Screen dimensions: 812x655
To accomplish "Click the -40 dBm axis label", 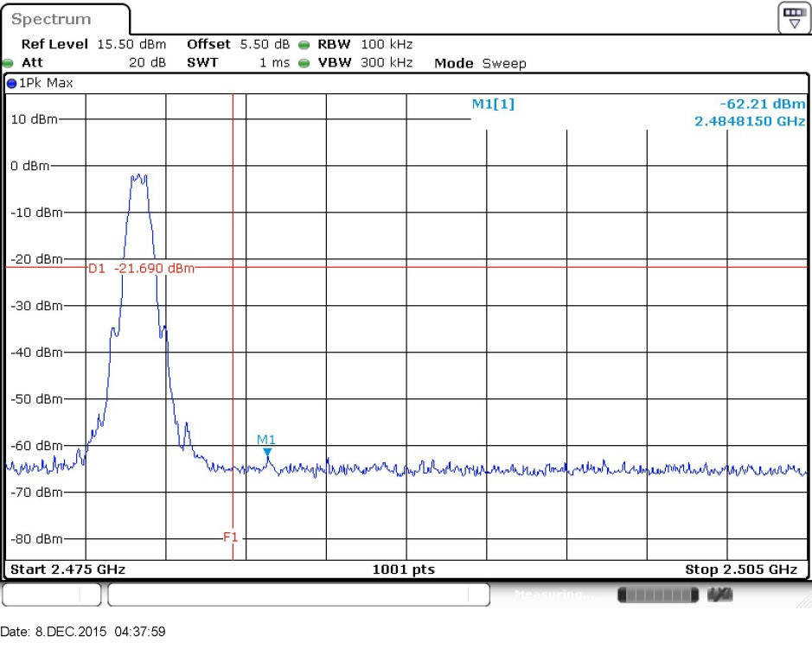I will point(36,353).
